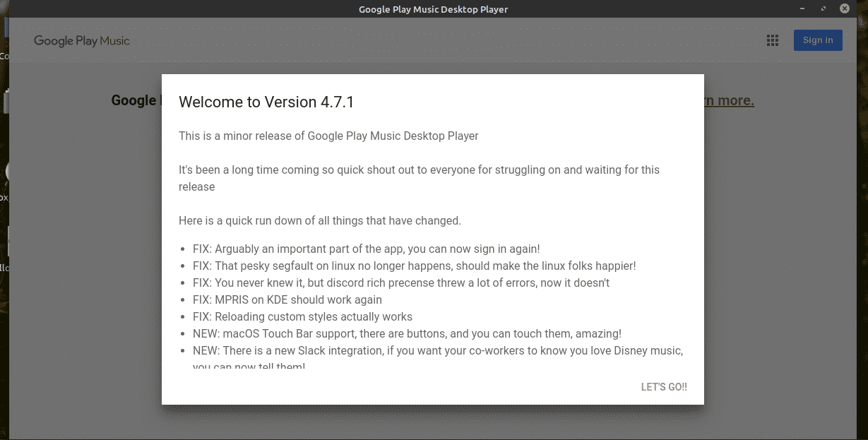This screenshot has width=868, height=440.
Task: Select the macOS Touch Bar support bullet
Action: coord(407,334)
